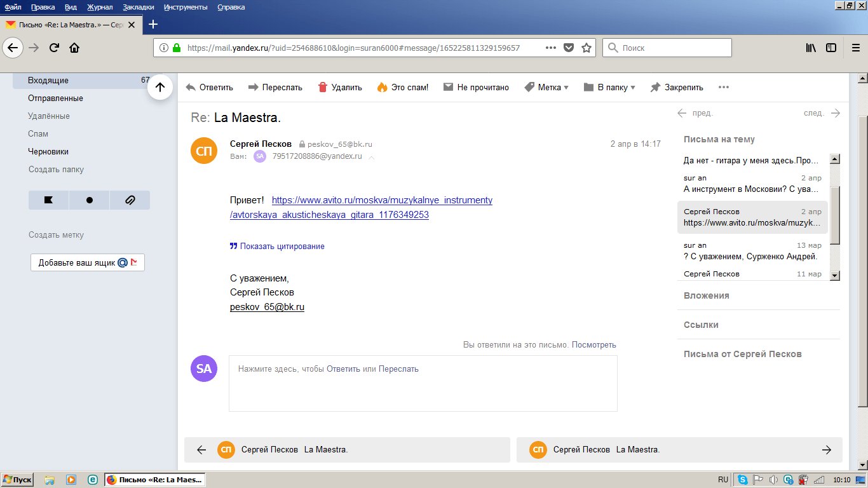Expand the recipient details chevron next to 79517208886@yandex.ru
This screenshot has width=868, height=488.
[x=372, y=156]
